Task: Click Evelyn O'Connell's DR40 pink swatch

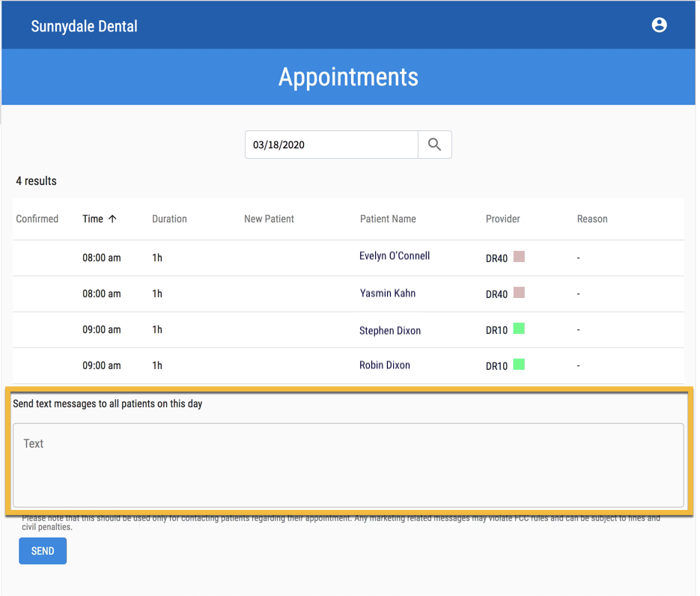Action: point(519,257)
